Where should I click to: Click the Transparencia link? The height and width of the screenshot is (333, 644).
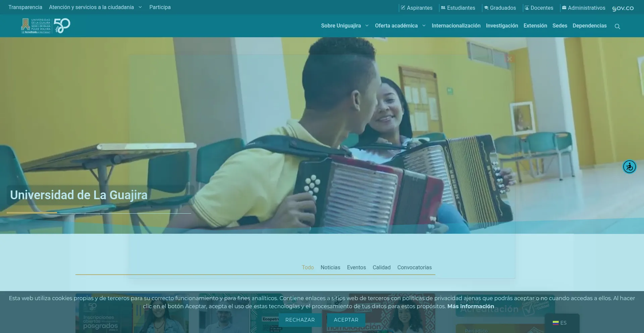pos(25,7)
